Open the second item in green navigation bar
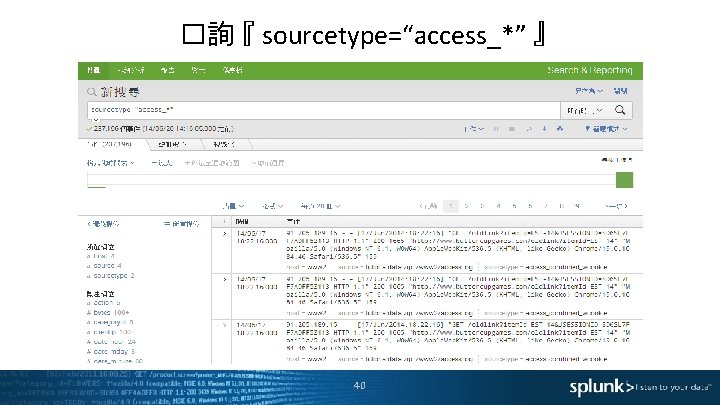 tap(131, 70)
